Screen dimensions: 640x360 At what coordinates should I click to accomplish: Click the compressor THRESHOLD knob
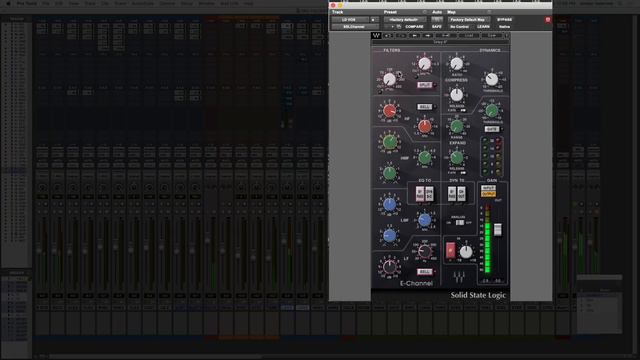491,79
